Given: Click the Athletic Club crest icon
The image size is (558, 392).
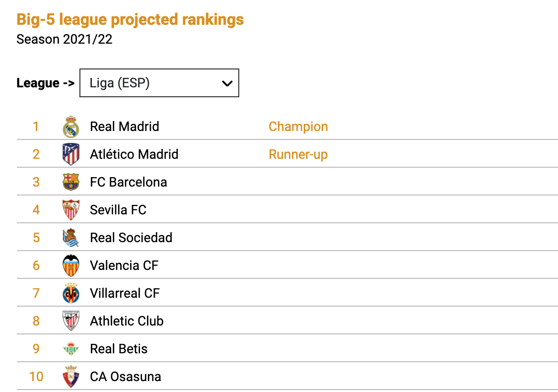Looking at the screenshot, I should point(71,321).
